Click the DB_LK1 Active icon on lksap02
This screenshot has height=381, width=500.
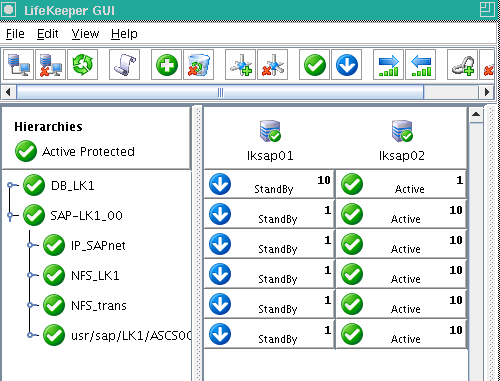[x=352, y=184]
